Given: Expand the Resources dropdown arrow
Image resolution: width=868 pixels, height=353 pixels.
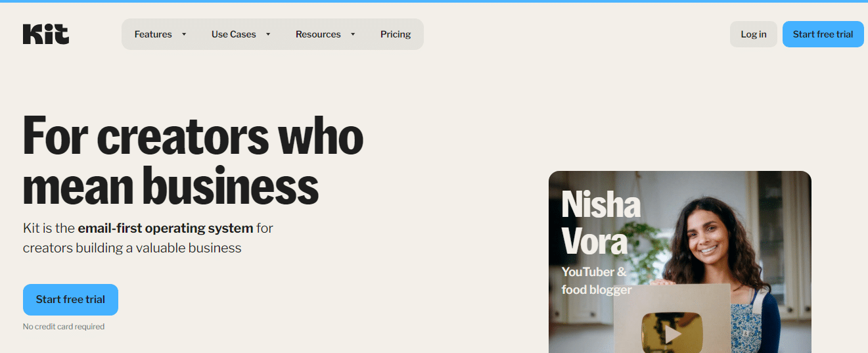Looking at the screenshot, I should click(x=353, y=34).
